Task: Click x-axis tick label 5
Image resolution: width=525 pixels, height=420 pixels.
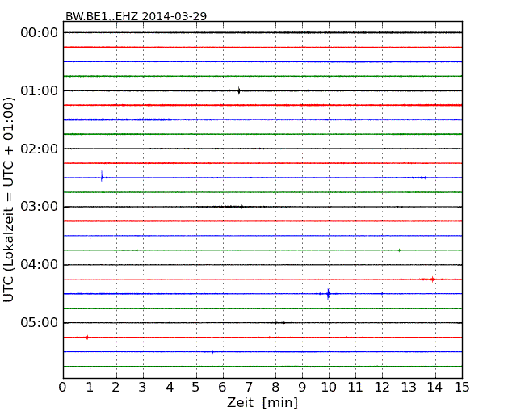Action: [x=196, y=388]
